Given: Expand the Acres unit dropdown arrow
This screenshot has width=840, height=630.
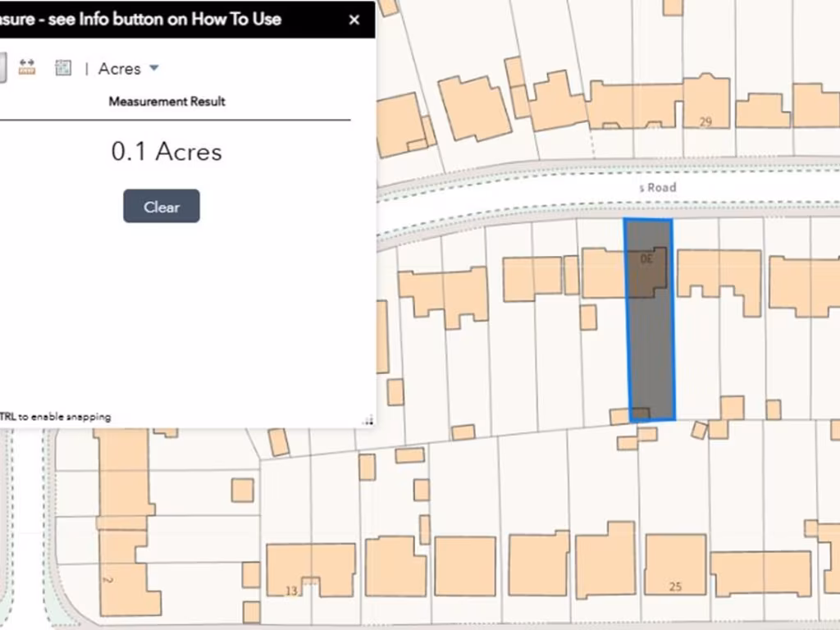Looking at the screenshot, I should 154,68.
